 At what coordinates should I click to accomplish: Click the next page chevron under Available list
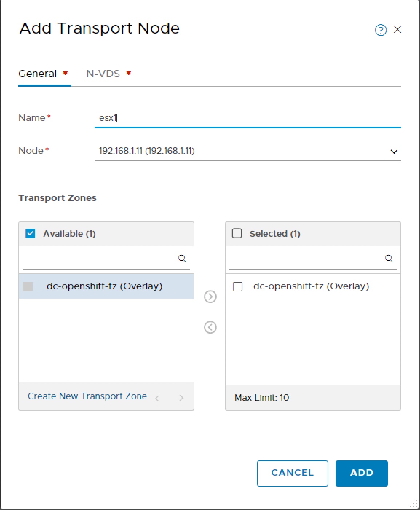[181, 398]
